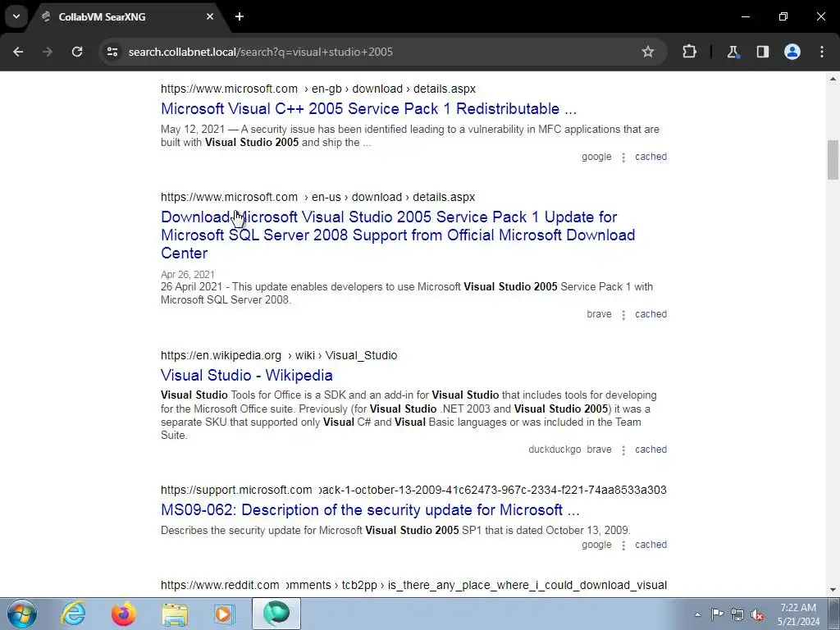The height and width of the screenshot is (630, 840).
Task: Open options dots for SQL Server 2008 update result
Action: 623,315
